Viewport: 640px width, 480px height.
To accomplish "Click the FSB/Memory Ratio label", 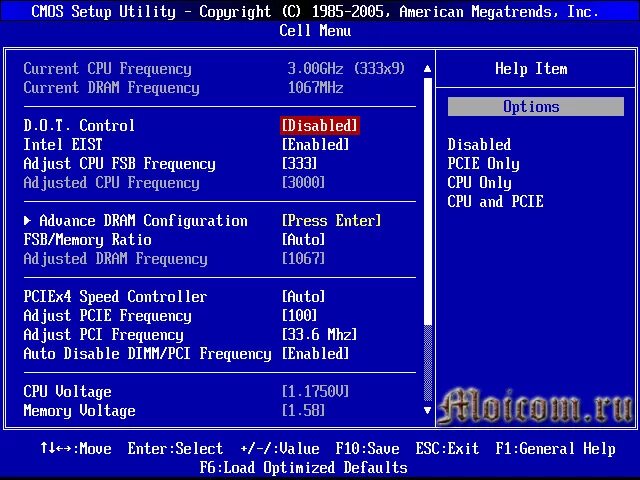I will [x=87, y=240].
